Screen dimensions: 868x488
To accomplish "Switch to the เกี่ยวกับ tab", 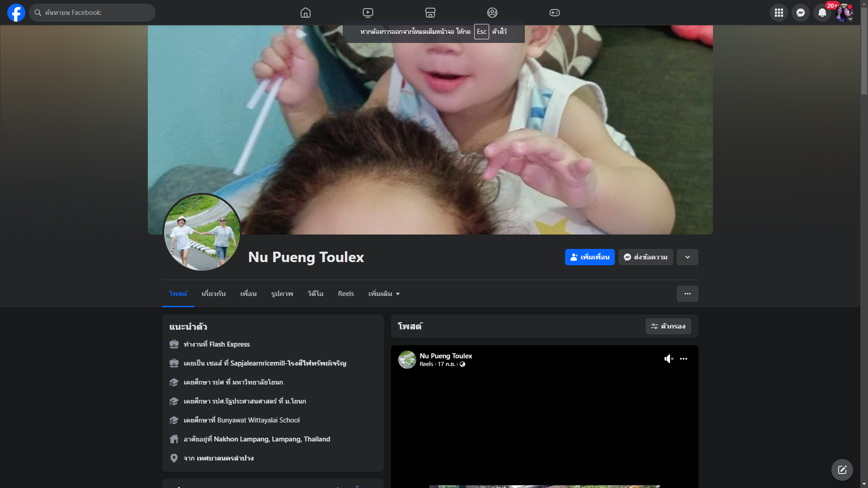I will point(213,294).
